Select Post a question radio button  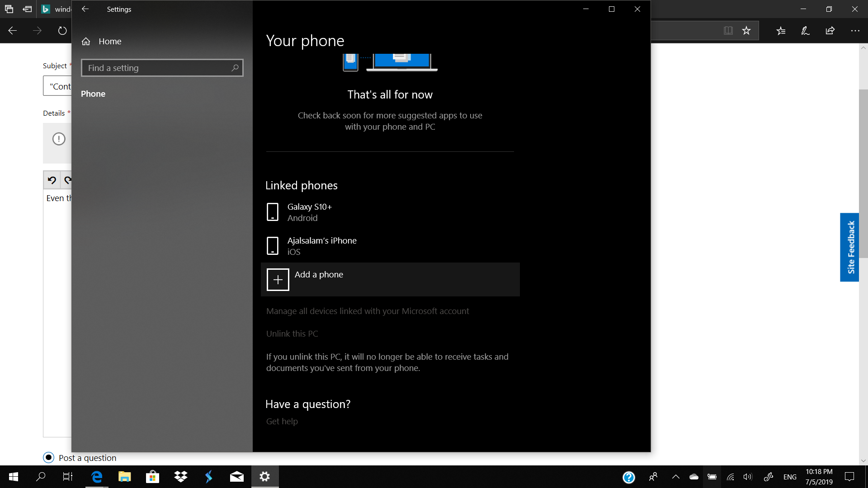[x=49, y=457]
